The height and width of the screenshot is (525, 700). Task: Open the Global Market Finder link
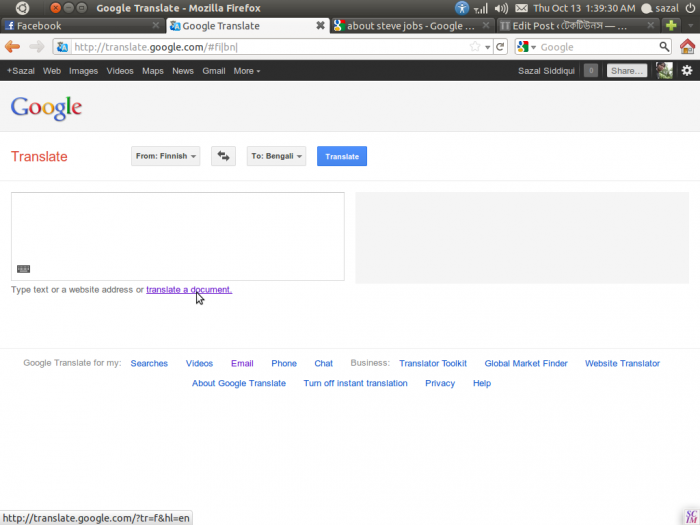[526, 363]
